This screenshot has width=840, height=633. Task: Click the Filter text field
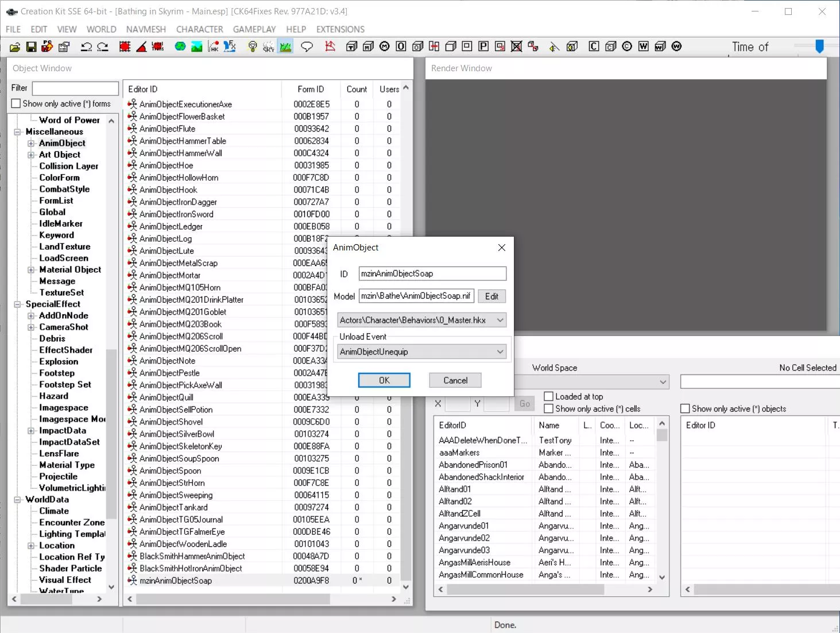click(75, 88)
